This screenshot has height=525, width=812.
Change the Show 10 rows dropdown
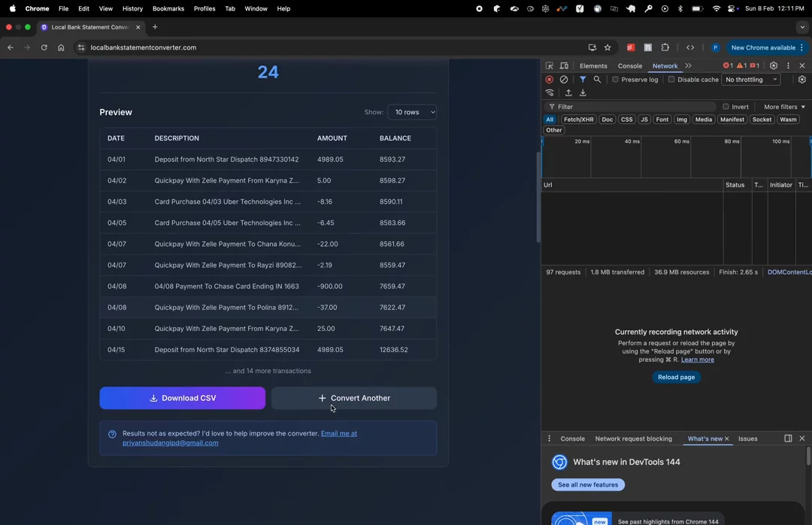(412, 112)
